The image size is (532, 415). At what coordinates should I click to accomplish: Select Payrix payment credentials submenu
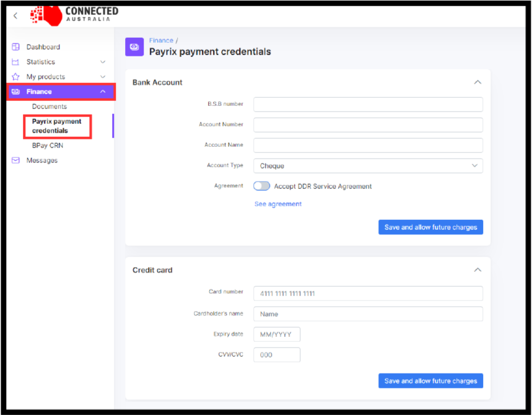click(57, 126)
